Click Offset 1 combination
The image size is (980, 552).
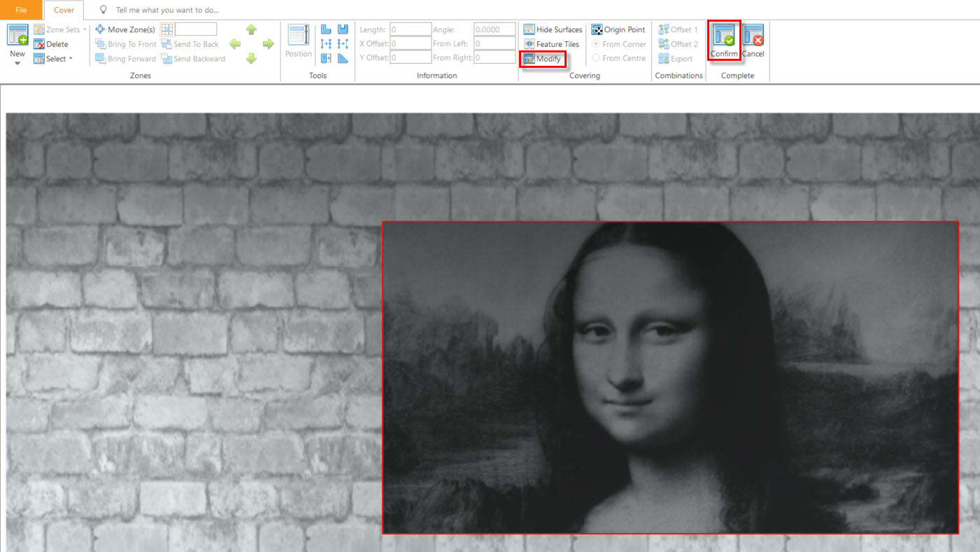click(x=679, y=29)
